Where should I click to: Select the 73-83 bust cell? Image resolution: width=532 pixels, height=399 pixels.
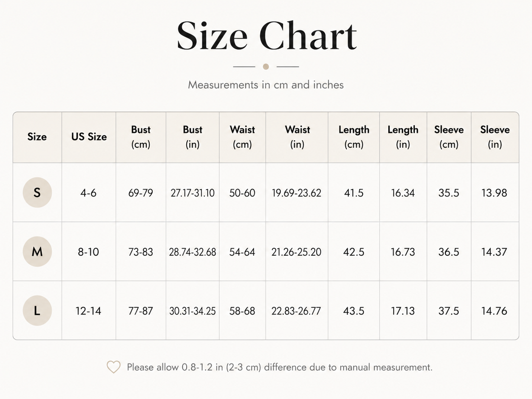(x=141, y=252)
